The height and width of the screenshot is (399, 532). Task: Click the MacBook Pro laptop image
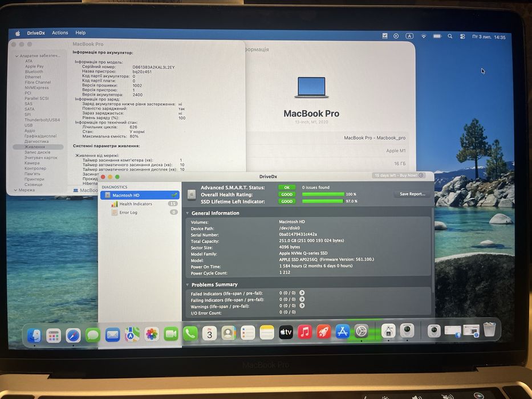pos(311,88)
